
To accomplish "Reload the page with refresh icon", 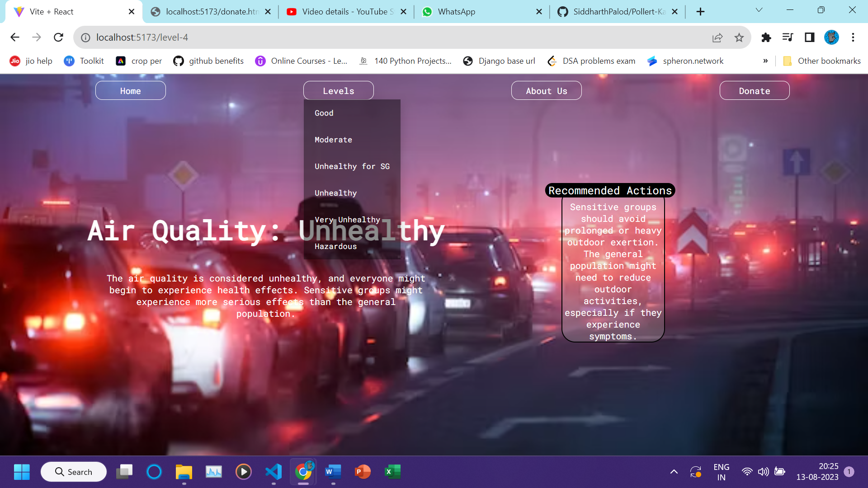I will coord(58,38).
